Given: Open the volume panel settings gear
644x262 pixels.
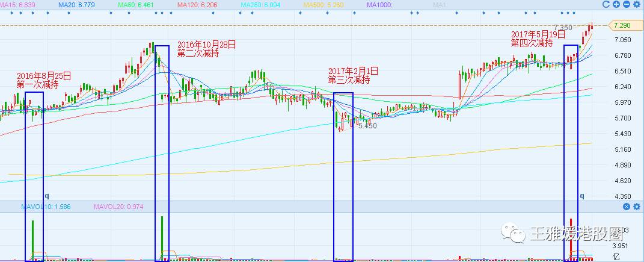Looking at the screenshot, I should click(x=637, y=207).
